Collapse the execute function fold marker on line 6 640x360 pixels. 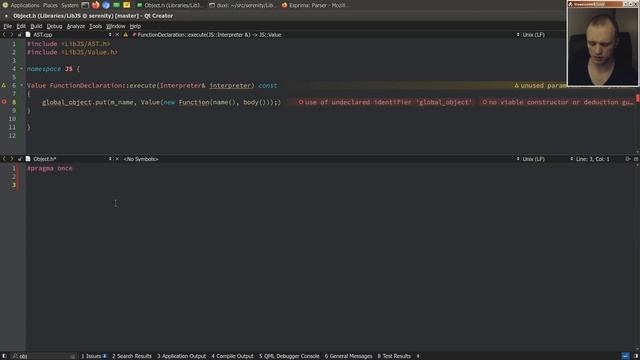pyautogui.click(x=22, y=86)
